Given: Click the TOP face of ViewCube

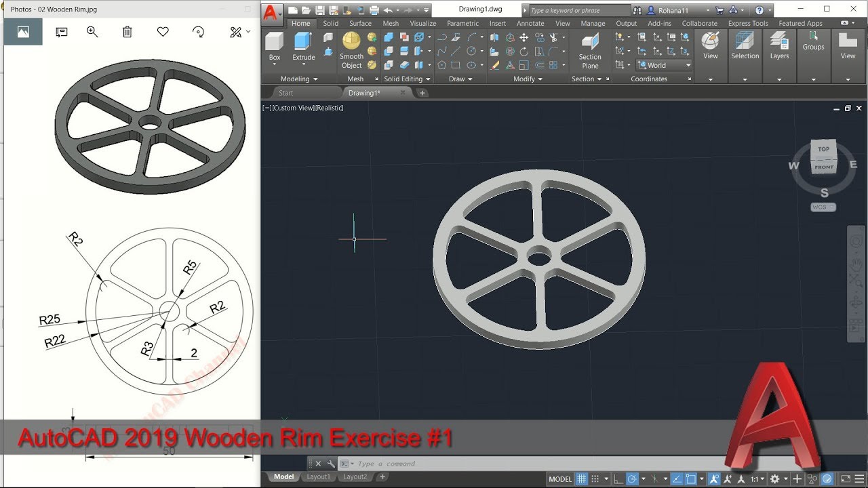Looking at the screenshot, I should pos(823,149).
